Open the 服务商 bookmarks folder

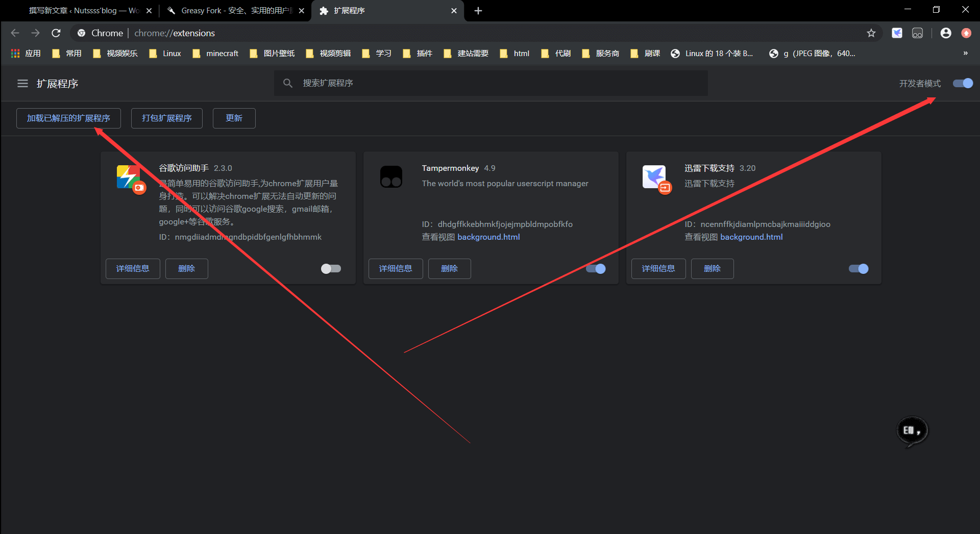point(601,54)
